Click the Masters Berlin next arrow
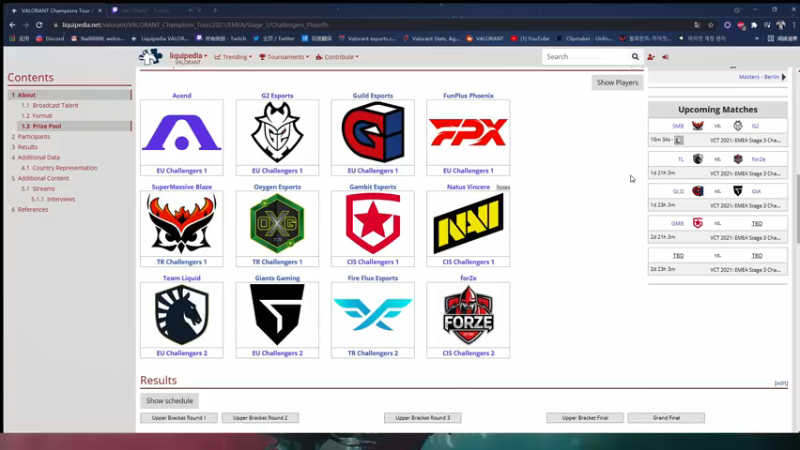 point(784,77)
